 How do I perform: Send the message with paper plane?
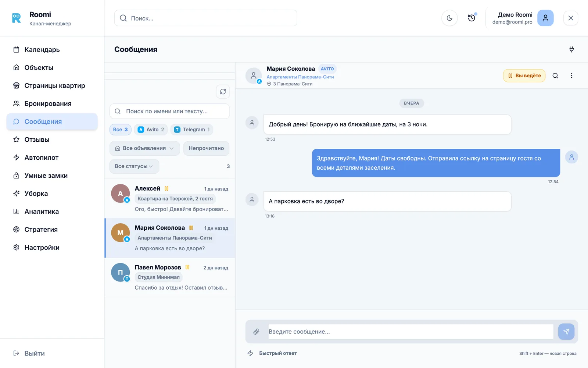566,332
